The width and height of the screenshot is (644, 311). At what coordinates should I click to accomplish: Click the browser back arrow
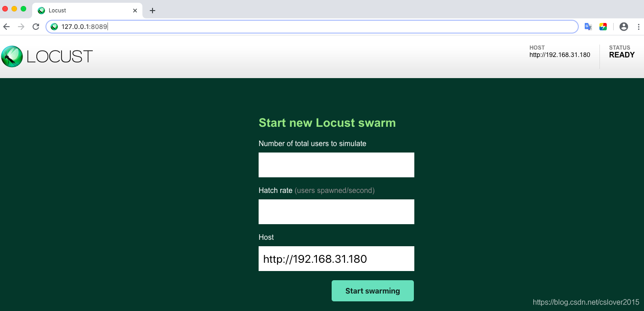click(x=6, y=27)
